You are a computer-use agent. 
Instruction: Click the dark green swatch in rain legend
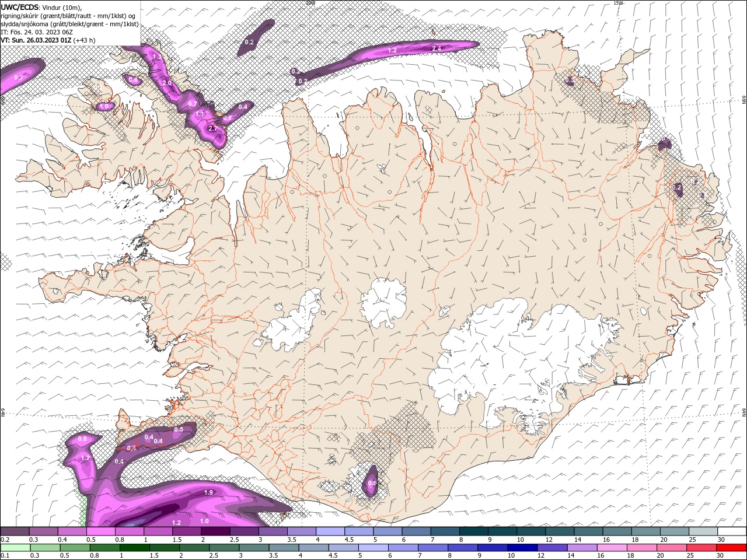pyautogui.click(x=135, y=548)
